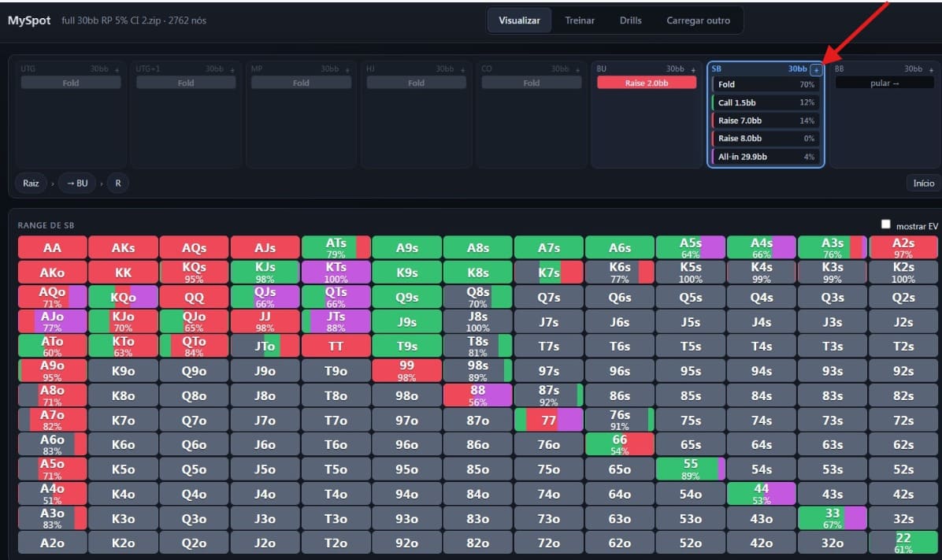Go to Raiz breadcrumb
The image size is (942, 560).
(x=32, y=184)
